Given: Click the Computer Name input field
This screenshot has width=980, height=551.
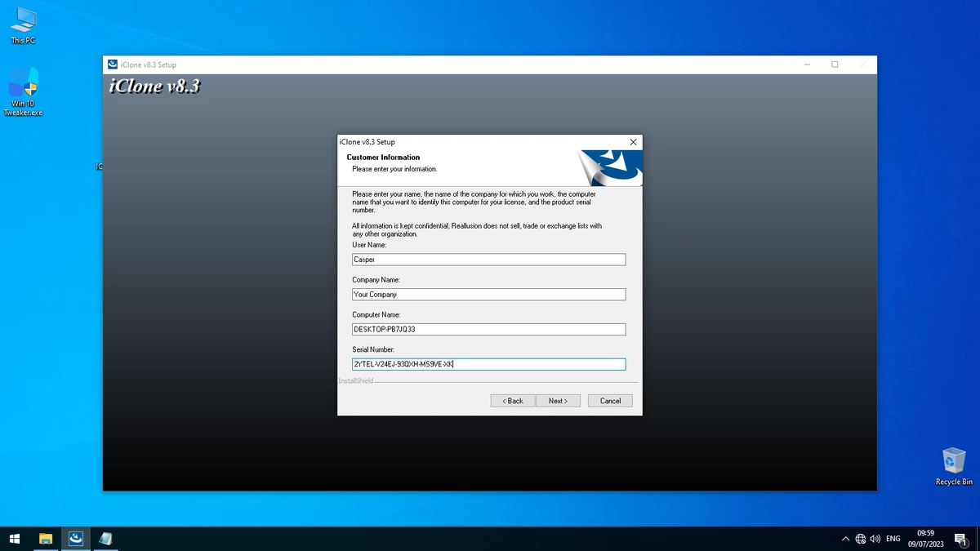Looking at the screenshot, I should click(x=488, y=330).
